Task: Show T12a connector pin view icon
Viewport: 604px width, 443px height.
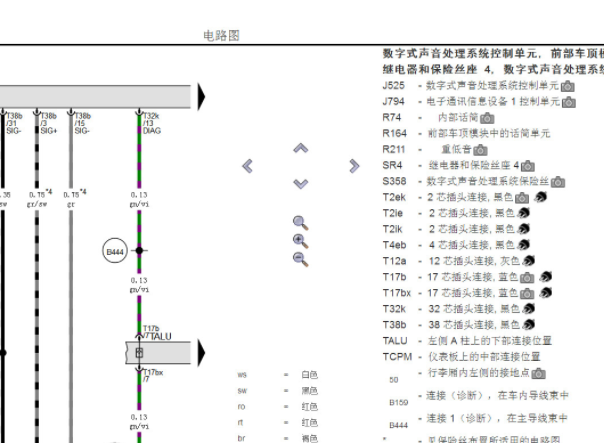Action: pos(528,261)
